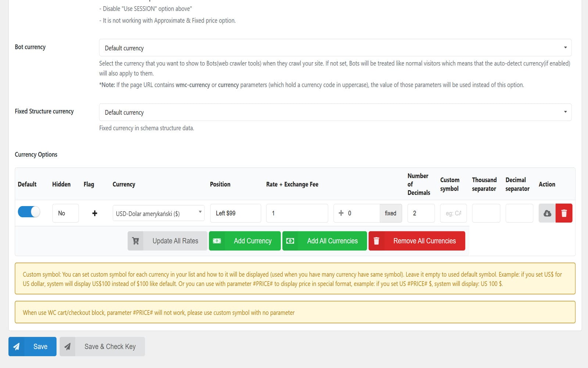Click Save & Check Key button
The image size is (588, 368).
103,347
